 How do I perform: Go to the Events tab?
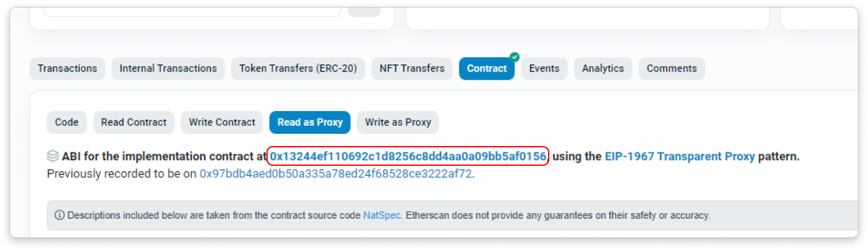point(544,68)
